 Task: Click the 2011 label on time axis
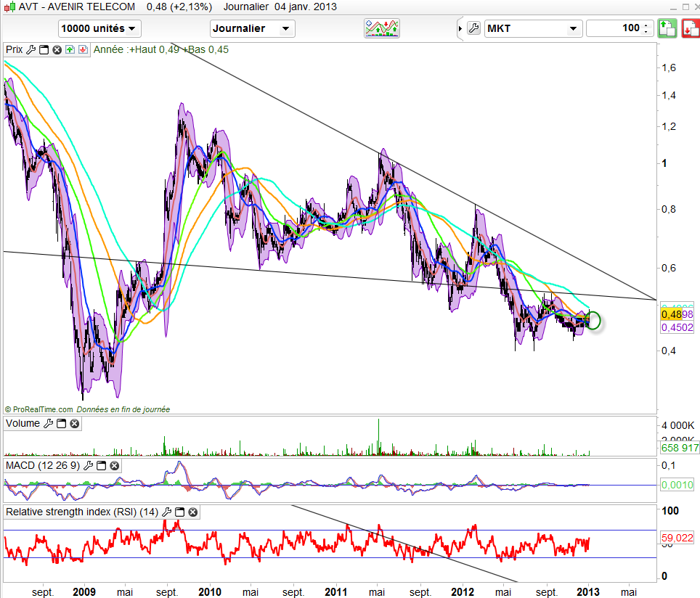(335, 591)
